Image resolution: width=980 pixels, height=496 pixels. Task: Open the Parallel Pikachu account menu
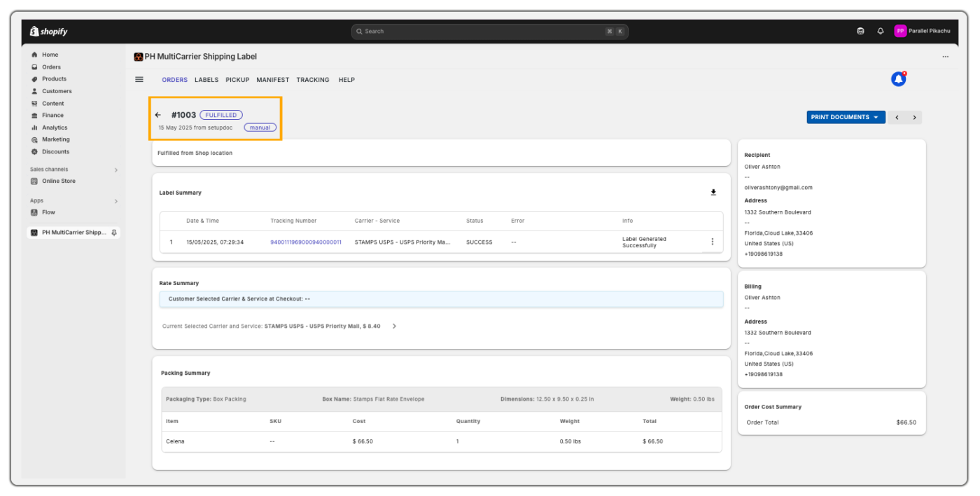point(923,32)
